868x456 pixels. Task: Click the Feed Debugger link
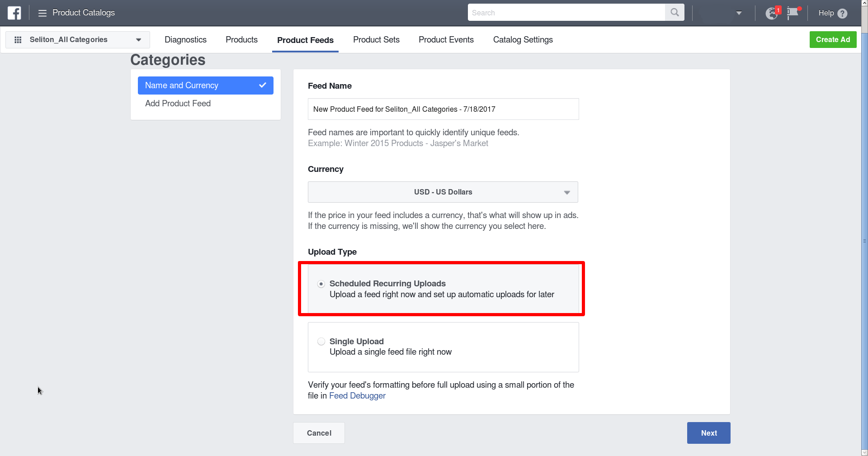357,395
